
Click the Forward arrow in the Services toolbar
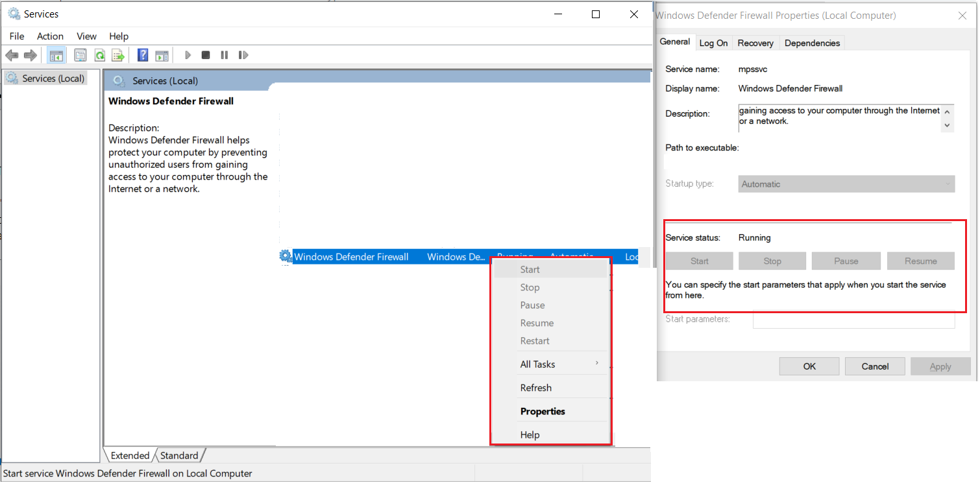pyautogui.click(x=30, y=55)
